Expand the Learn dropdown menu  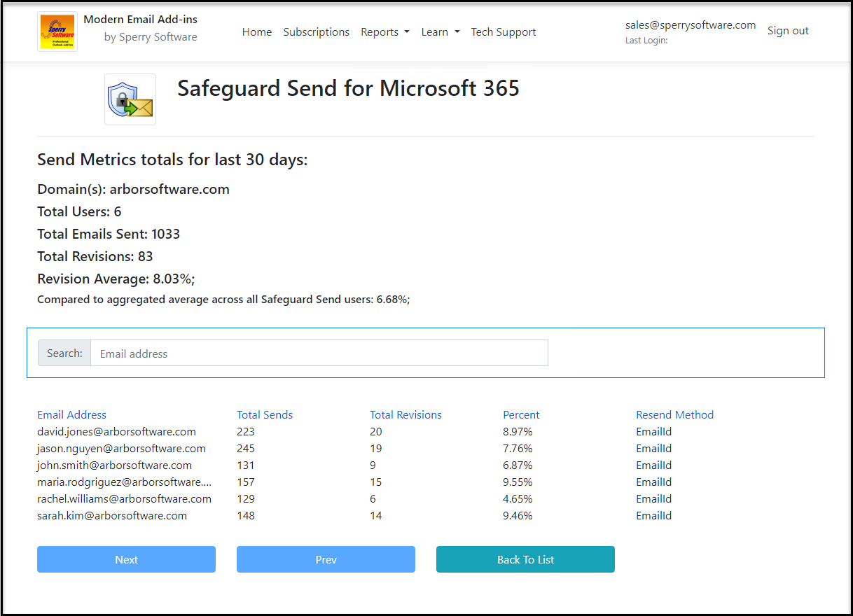pos(441,31)
